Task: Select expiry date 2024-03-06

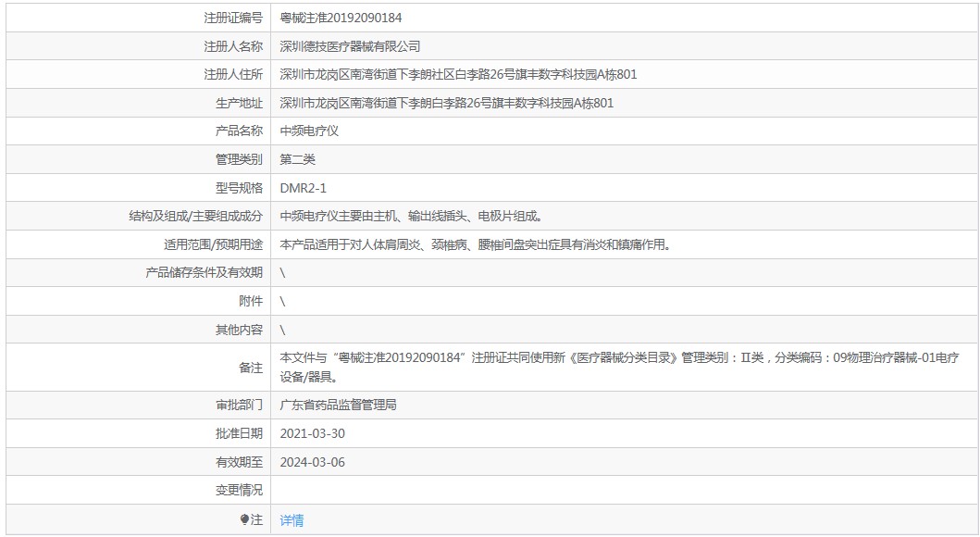Action: pos(313,462)
